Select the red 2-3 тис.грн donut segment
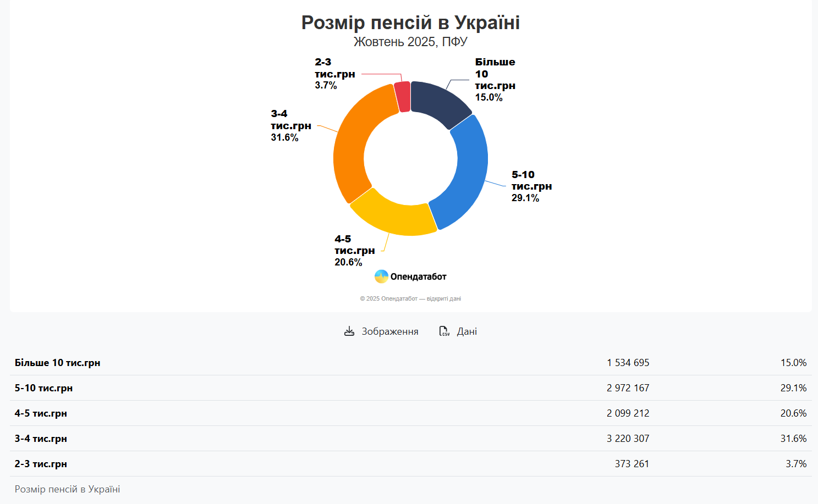The height and width of the screenshot is (504, 818). [x=403, y=97]
